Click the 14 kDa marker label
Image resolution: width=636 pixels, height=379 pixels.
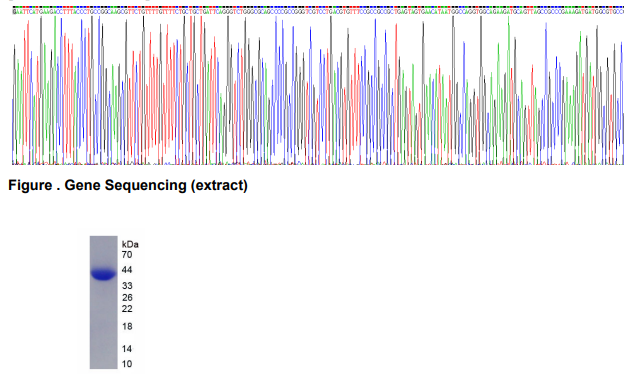point(127,349)
